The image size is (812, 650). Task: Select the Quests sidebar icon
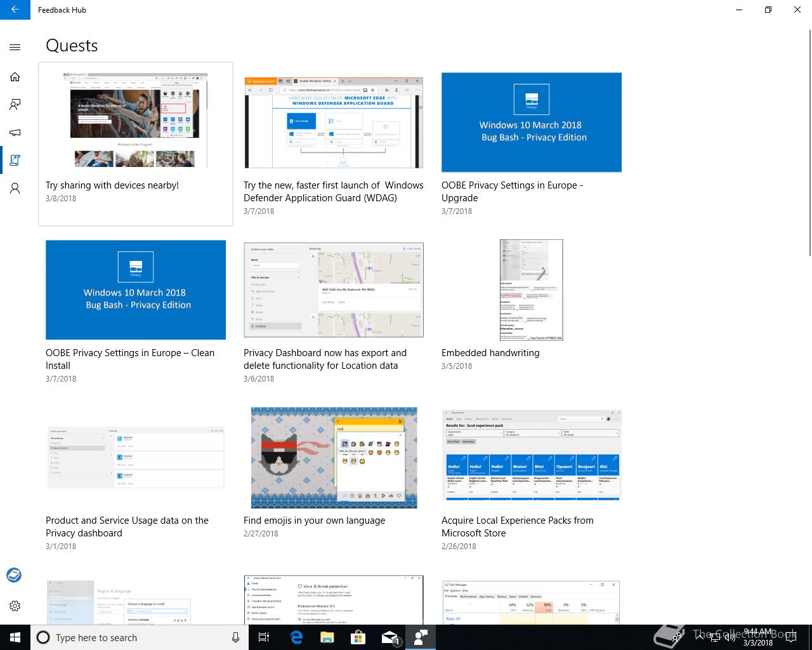[15, 161]
